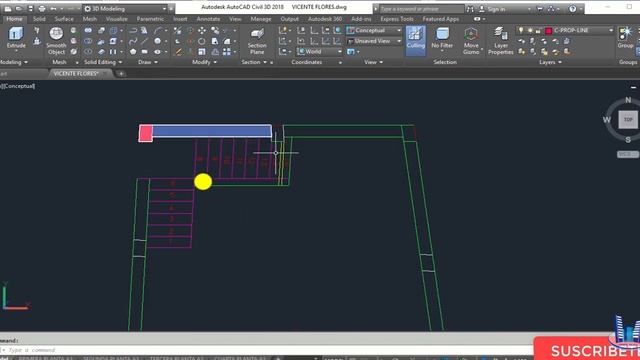640x360 pixels.
Task: Click the Help question mark icon
Action: pyautogui.click(x=573, y=9)
